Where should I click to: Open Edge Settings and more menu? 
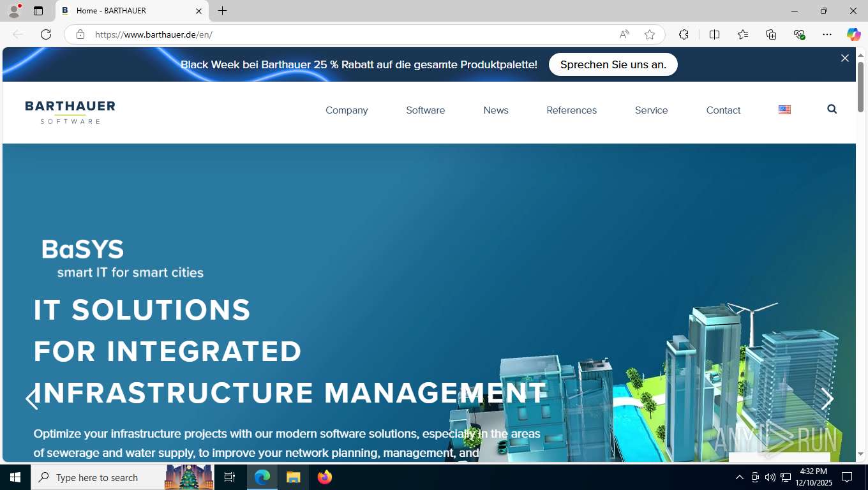tap(827, 34)
